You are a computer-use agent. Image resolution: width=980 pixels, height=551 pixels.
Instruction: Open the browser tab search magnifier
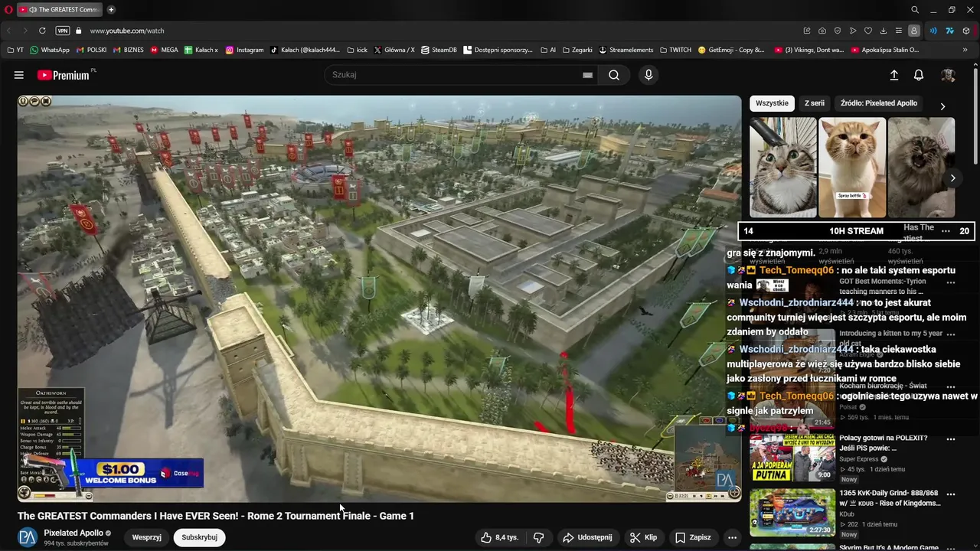click(915, 10)
